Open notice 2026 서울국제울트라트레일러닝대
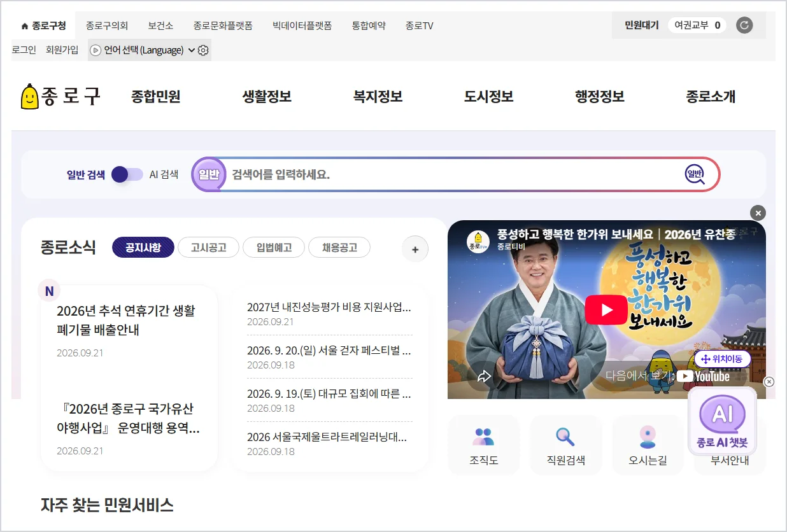The height and width of the screenshot is (532, 787). tap(327, 437)
